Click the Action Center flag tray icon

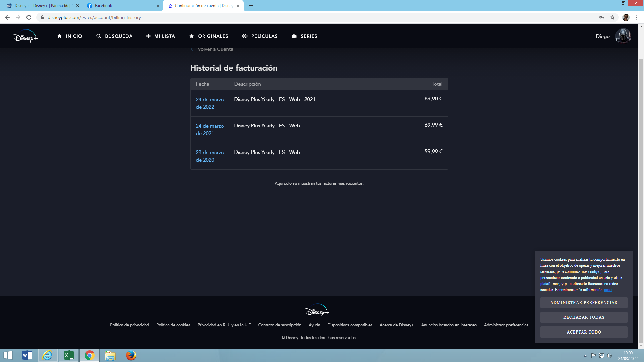(593, 356)
